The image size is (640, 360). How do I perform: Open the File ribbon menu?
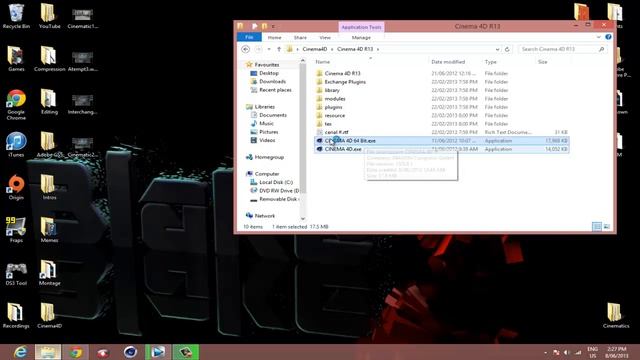point(249,37)
